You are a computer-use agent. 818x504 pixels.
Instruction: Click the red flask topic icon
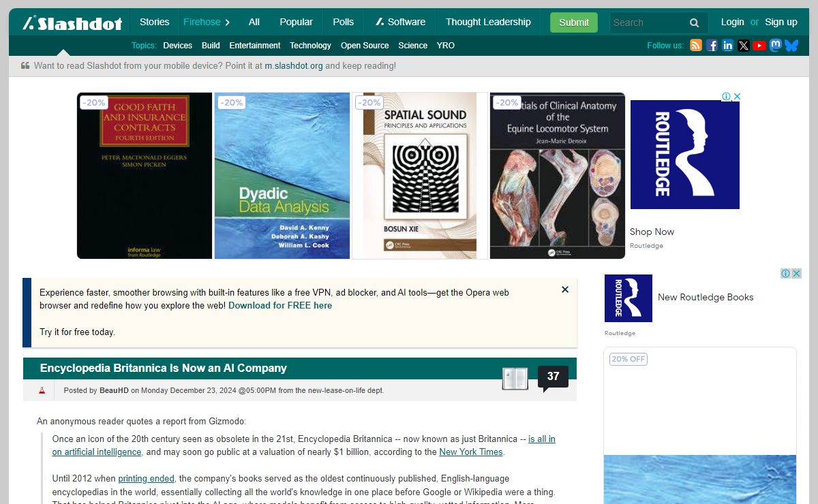tap(42, 390)
